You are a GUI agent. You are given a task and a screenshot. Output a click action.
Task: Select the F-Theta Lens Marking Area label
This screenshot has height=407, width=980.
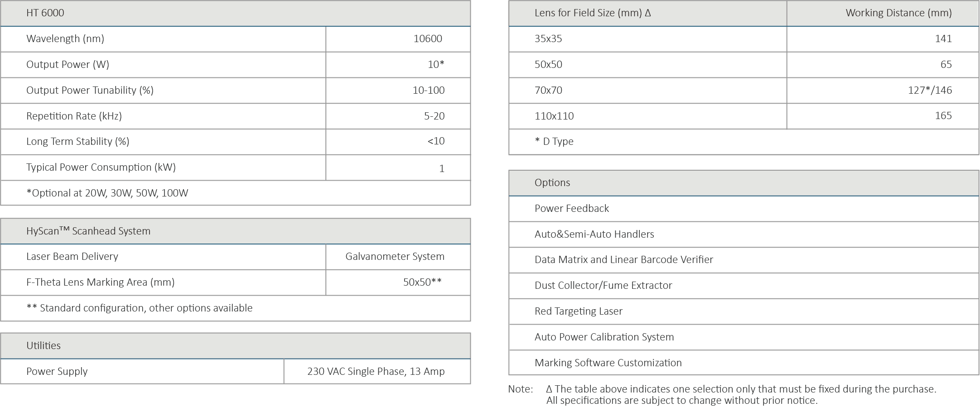(101, 283)
